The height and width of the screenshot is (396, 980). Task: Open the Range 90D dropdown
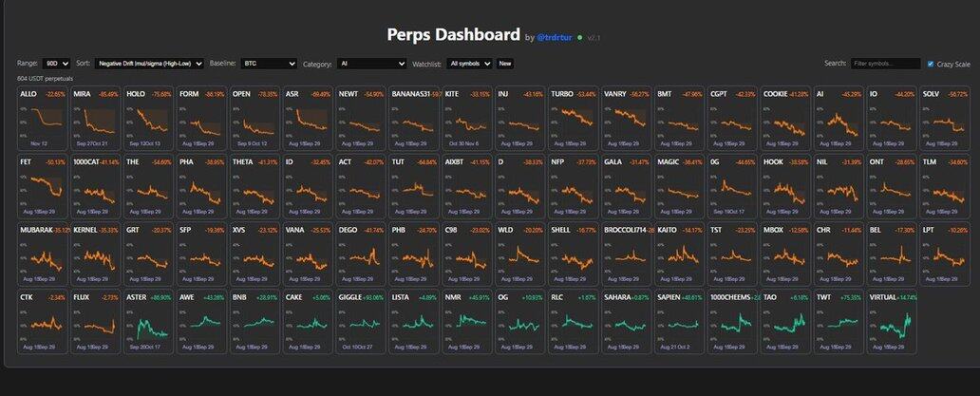55,64
